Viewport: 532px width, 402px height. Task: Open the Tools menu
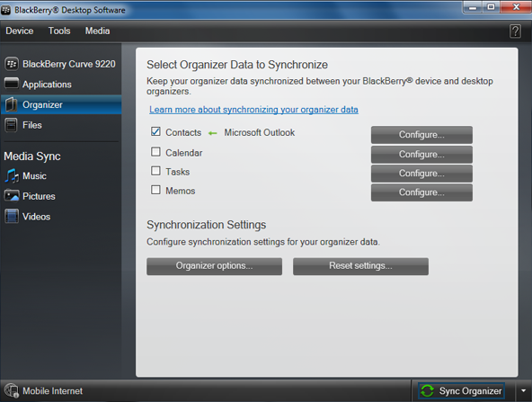pos(59,31)
